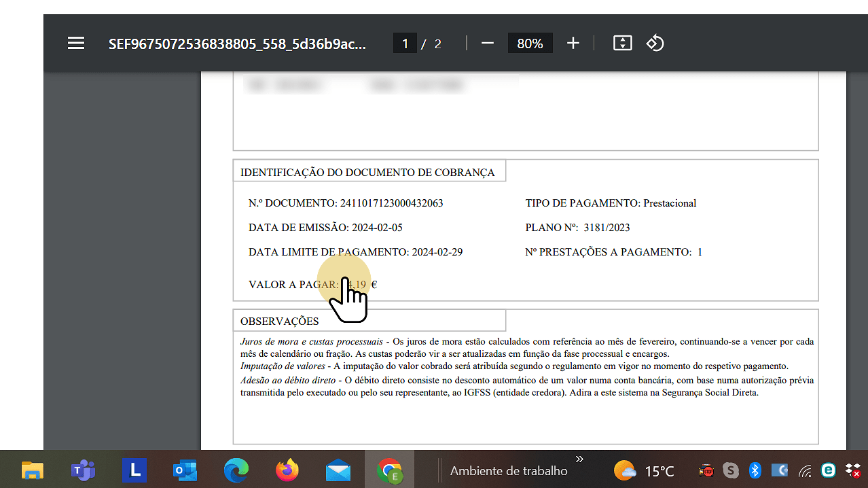Click the 80% zoom level field
This screenshot has height=488, width=868.
[530, 43]
